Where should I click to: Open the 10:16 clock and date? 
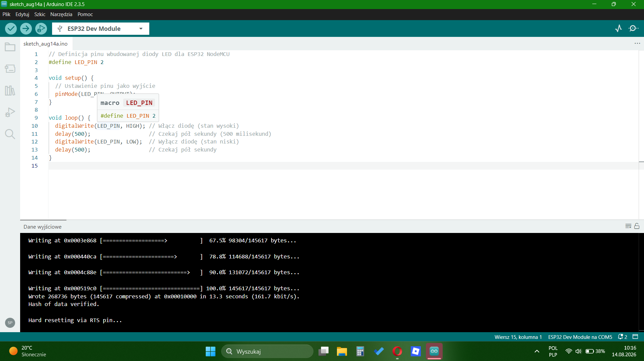(624, 351)
